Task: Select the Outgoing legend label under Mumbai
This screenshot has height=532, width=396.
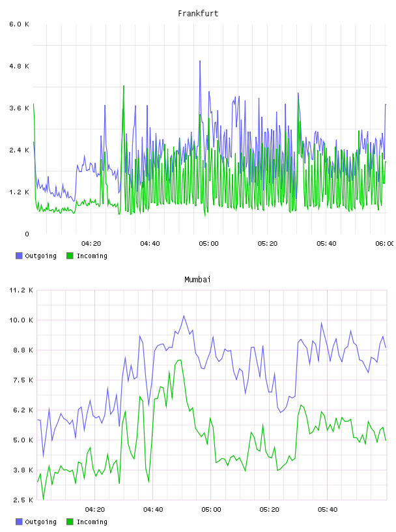Action: [x=40, y=522]
